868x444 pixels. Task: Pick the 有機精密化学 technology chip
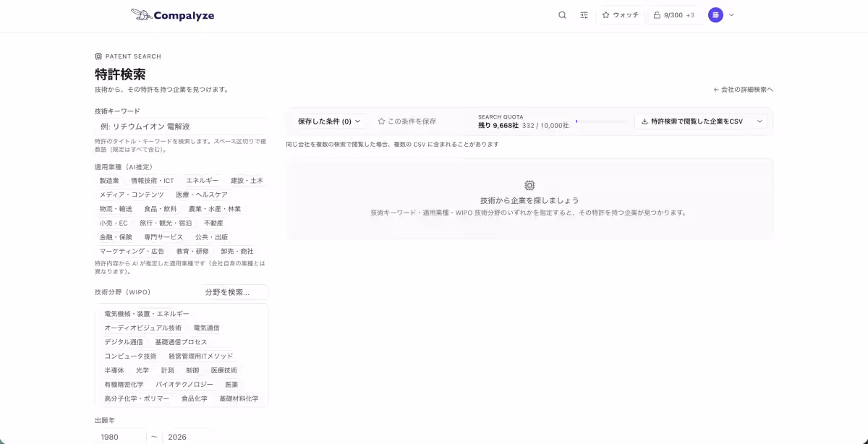[x=124, y=384]
